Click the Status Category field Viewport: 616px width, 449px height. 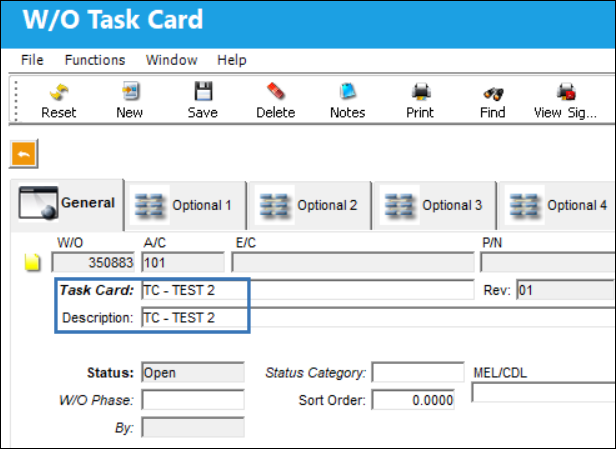tap(418, 372)
